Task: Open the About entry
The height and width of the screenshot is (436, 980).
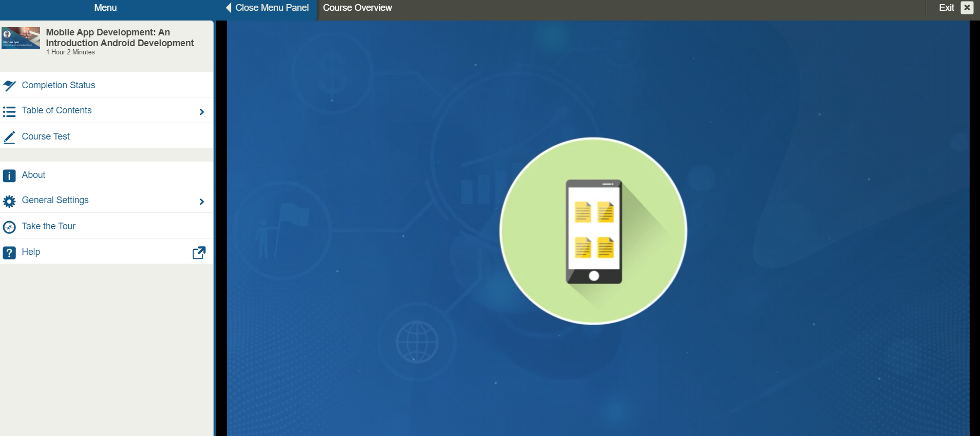Action: tap(107, 174)
